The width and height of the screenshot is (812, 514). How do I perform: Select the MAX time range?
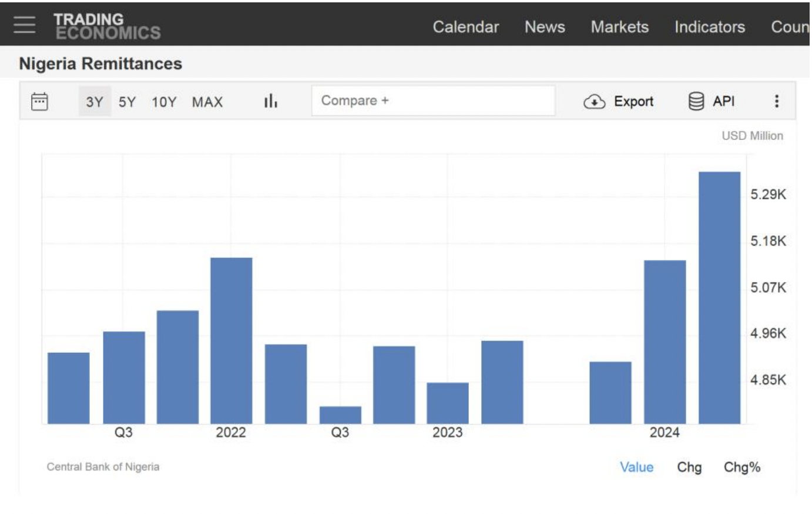tap(207, 102)
